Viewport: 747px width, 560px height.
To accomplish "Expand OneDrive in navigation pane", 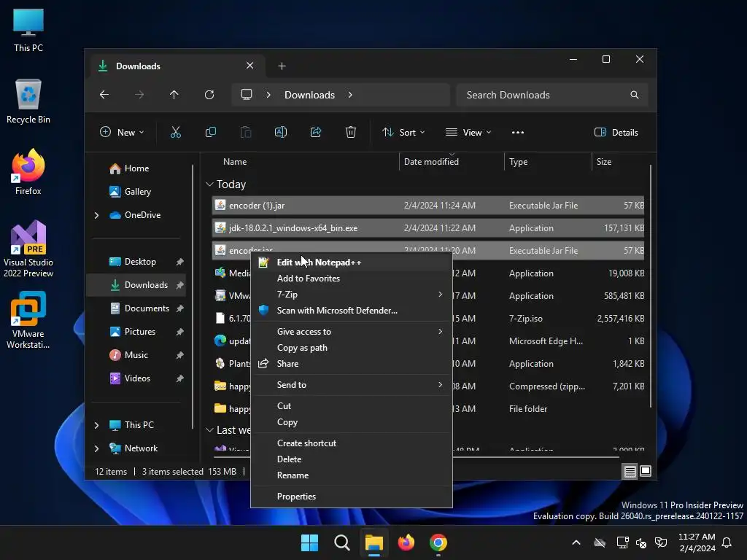I will 97,215.
